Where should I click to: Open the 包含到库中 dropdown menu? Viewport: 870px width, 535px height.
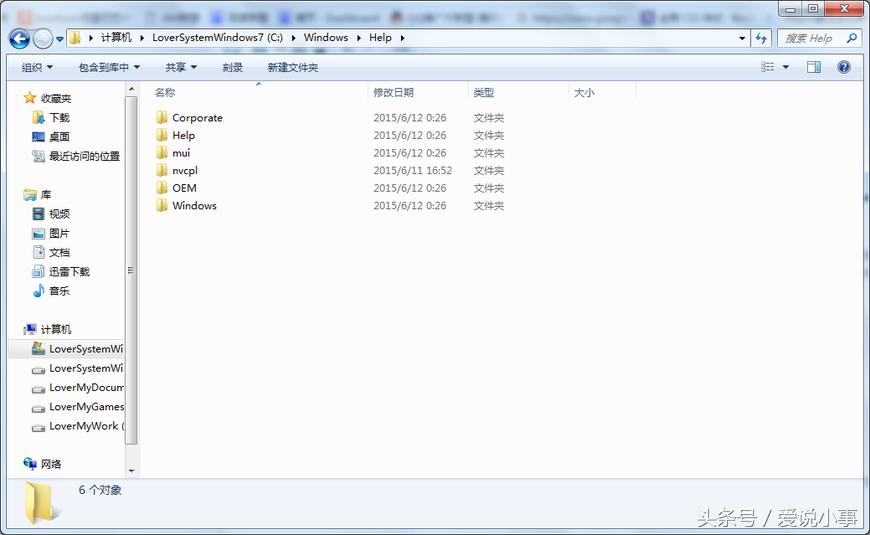[109, 68]
